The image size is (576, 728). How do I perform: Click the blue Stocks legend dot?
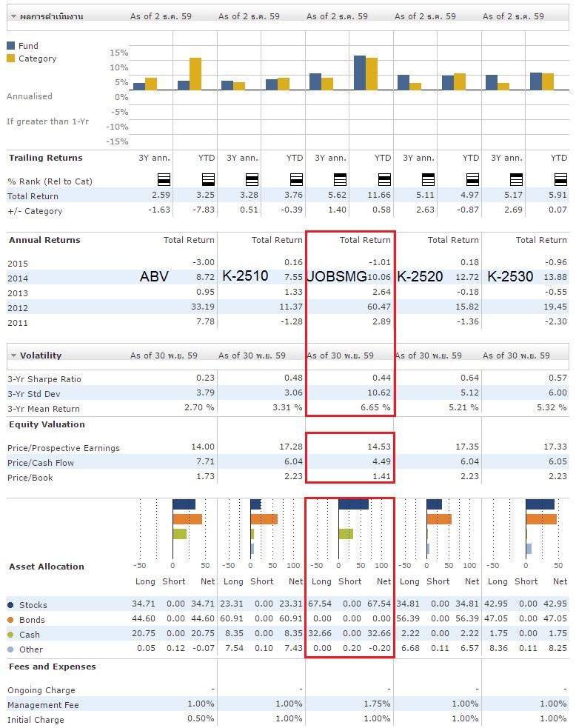click(11, 605)
